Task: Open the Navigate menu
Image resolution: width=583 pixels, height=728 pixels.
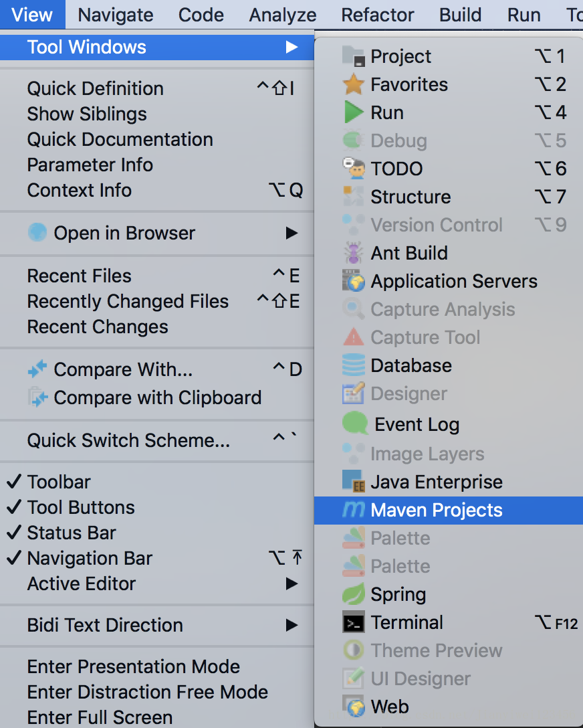Action: 116,15
